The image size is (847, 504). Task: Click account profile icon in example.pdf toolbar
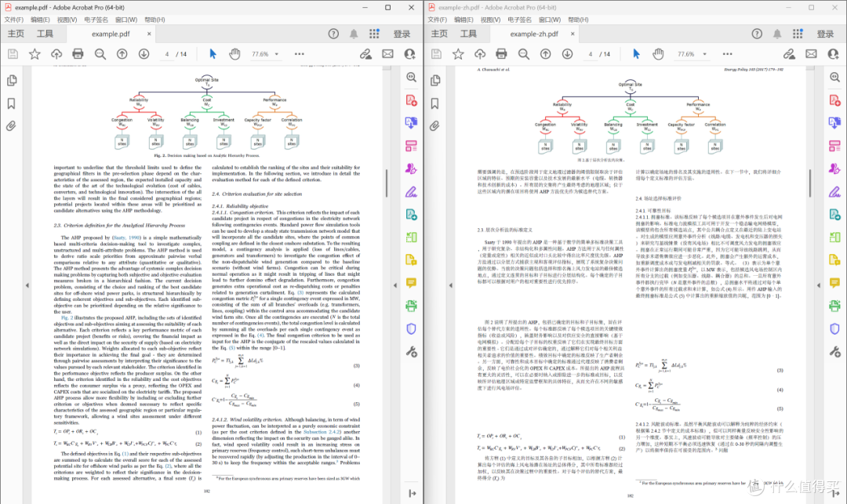click(x=410, y=54)
